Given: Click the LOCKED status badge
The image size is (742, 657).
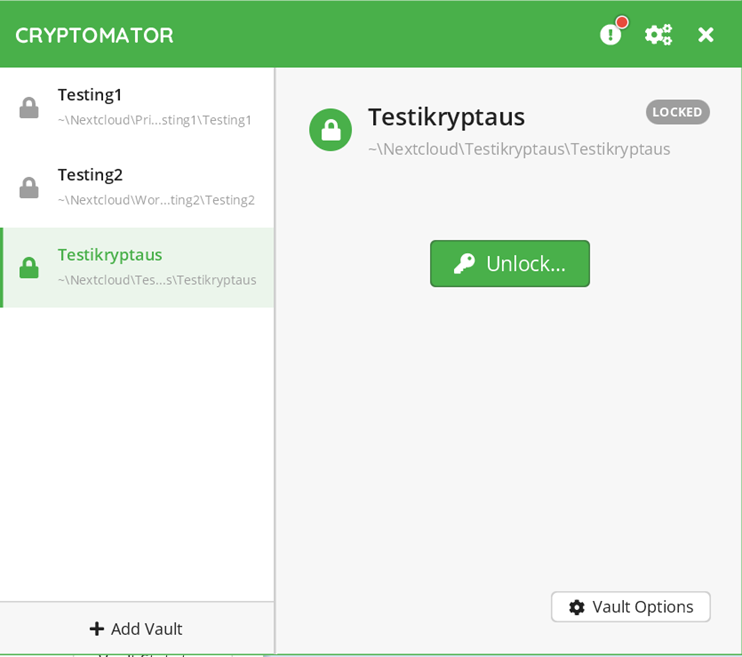Looking at the screenshot, I should coord(677,112).
